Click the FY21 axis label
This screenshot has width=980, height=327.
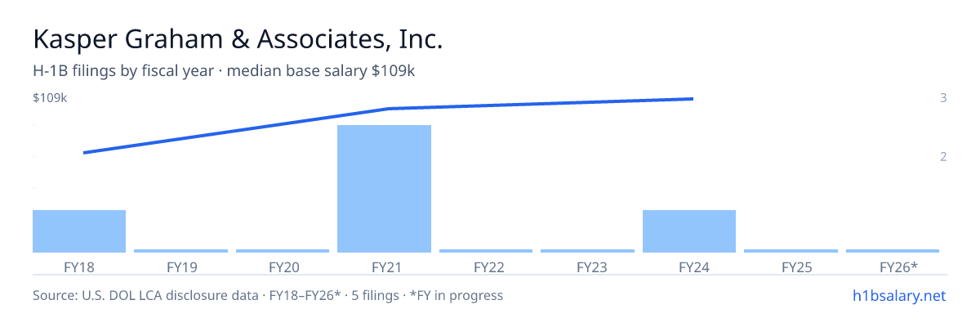click(384, 267)
